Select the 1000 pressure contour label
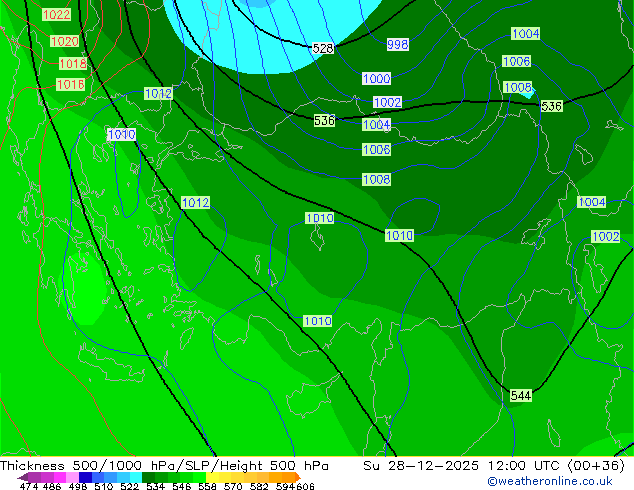Viewport: 634px width, 490px height. coord(376,78)
